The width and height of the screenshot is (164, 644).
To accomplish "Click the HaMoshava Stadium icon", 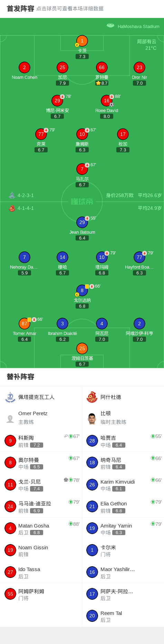I will [x=110, y=26].
